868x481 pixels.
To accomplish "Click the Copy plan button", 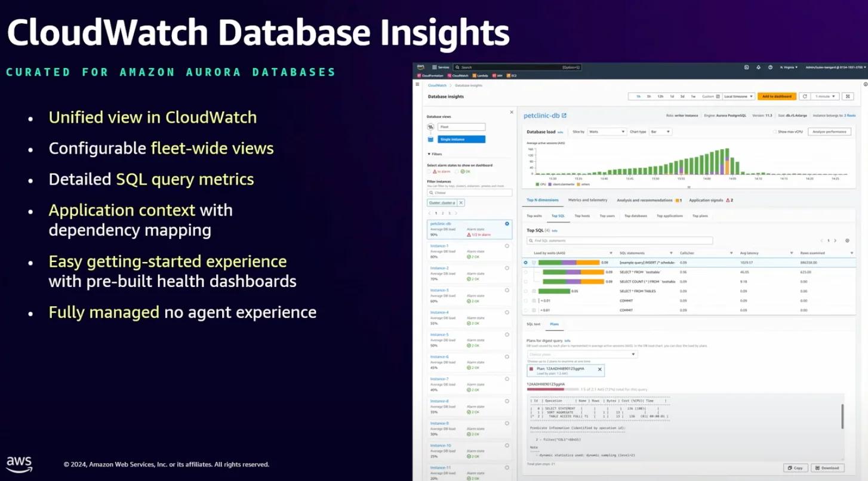I will (x=795, y=468).
